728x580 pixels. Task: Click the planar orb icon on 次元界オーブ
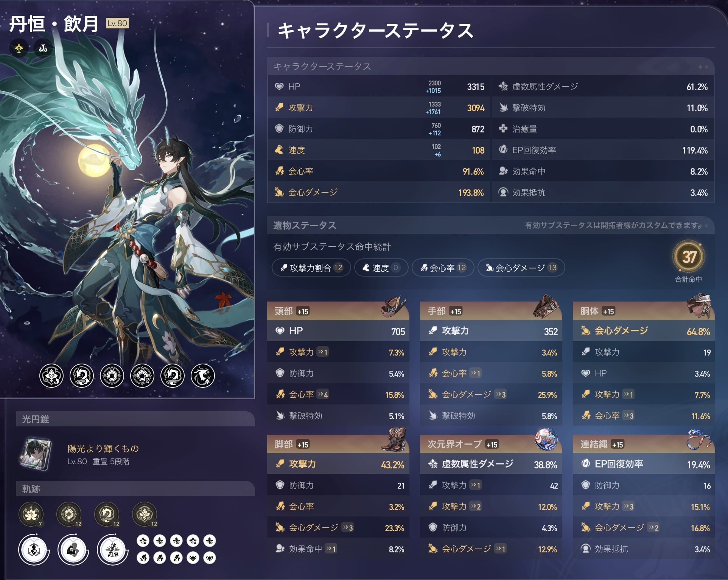(x=546, y=440)
